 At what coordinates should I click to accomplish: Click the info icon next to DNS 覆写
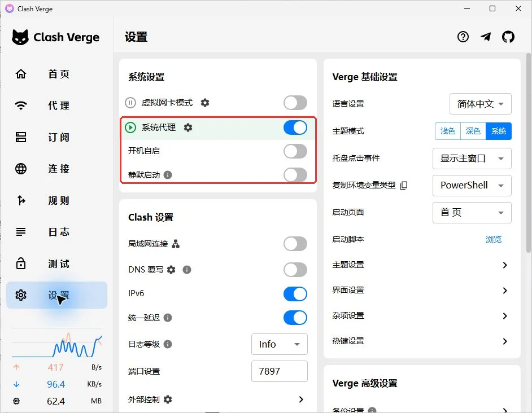(x=187, y=270)
